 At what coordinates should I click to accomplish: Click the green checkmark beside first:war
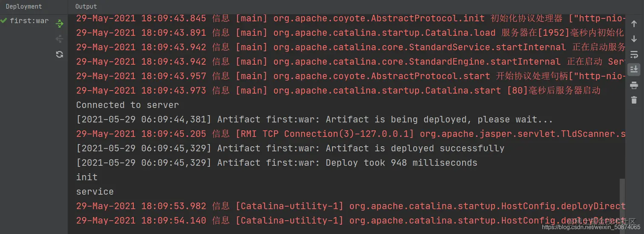pos(4,20)
